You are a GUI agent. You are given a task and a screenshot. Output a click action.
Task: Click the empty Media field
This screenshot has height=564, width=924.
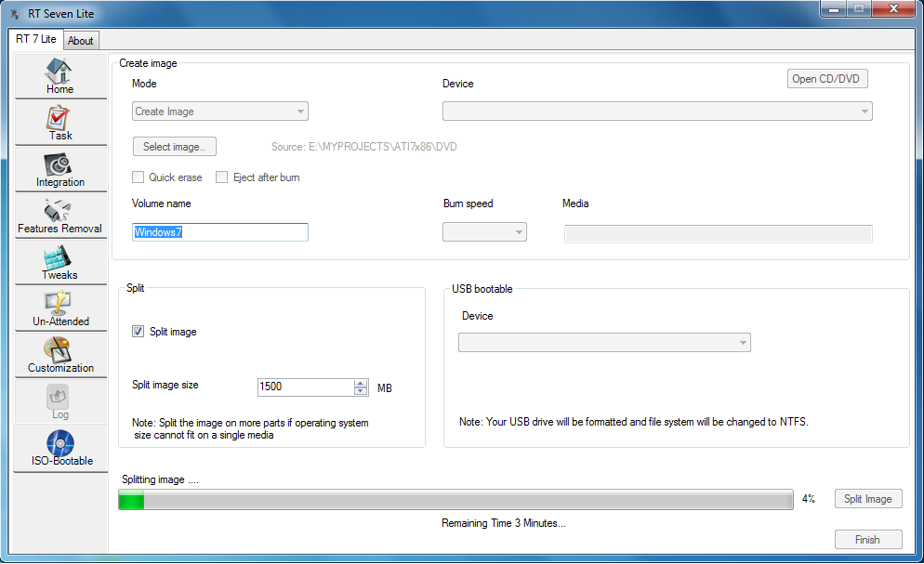point(718,234)
